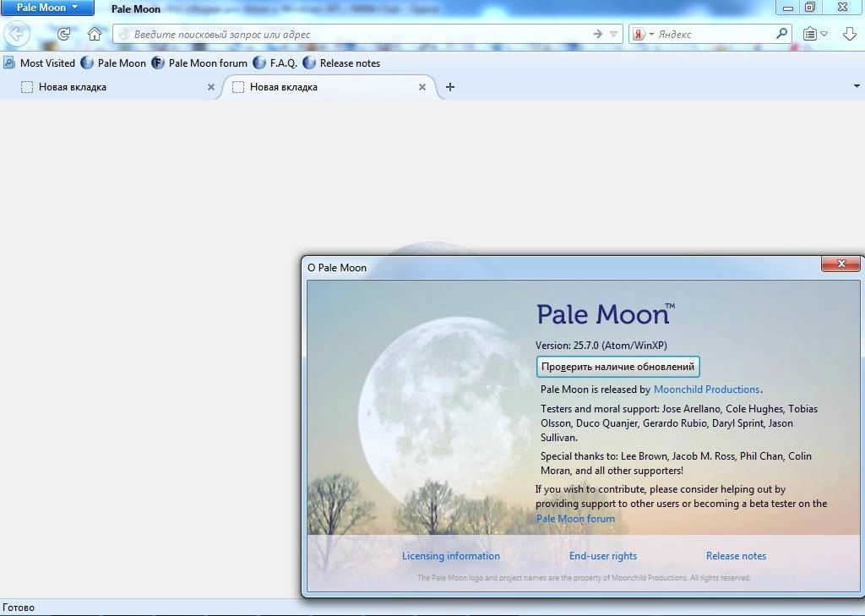This screenshot has height=616, width=865.
Task: Add a new tab with plus button
Action: pos(450,87)
